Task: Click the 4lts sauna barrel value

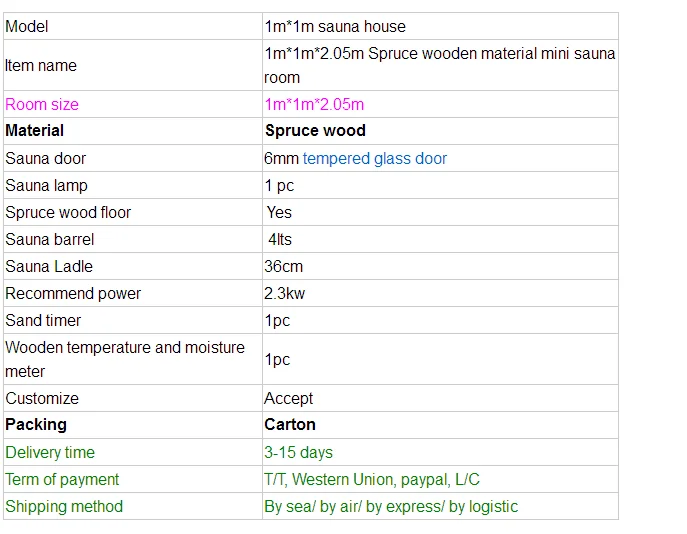Action: pos(280,239)
